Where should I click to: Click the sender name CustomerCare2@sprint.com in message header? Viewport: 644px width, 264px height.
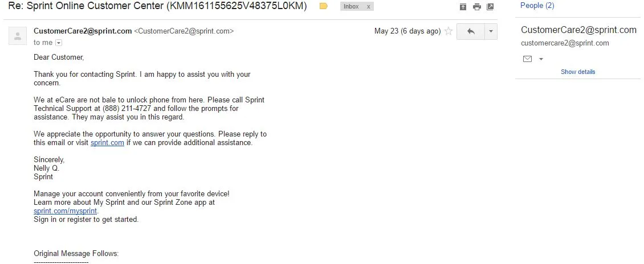83,31
